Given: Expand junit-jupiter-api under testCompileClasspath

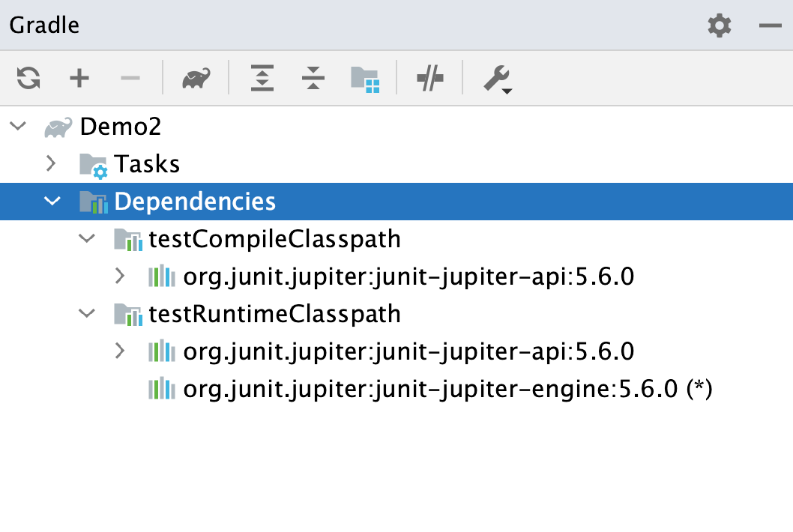Looking at the screenshot, I should point(119,276).
